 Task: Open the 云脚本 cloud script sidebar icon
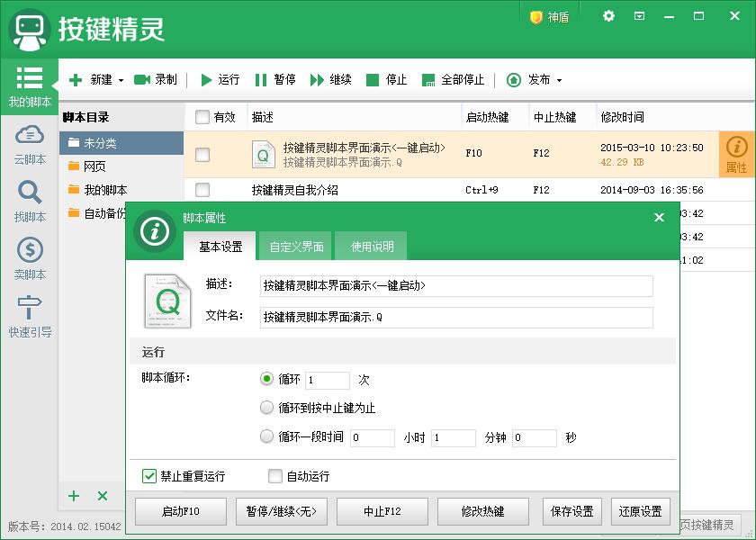pyautogui.click(x=29, y=135)
